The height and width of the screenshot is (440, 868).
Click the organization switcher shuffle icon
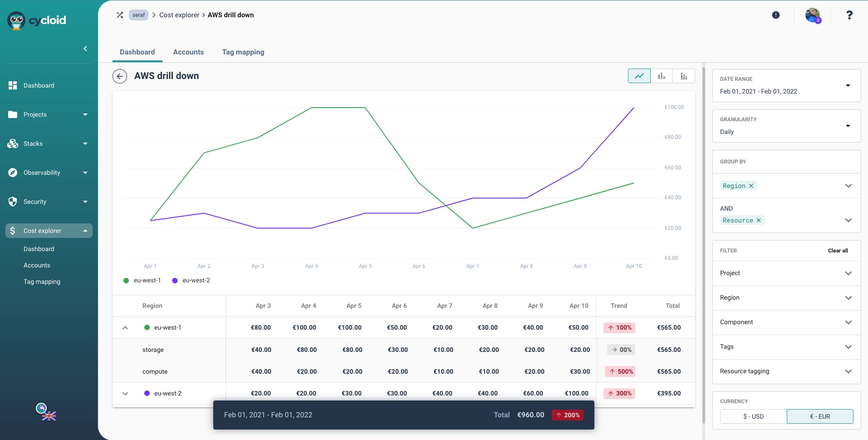pos(120,15)
